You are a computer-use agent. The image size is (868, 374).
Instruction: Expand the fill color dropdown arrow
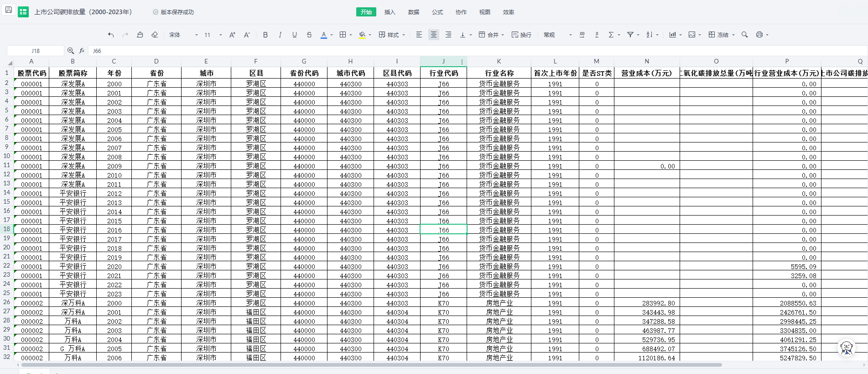(370, 35)
